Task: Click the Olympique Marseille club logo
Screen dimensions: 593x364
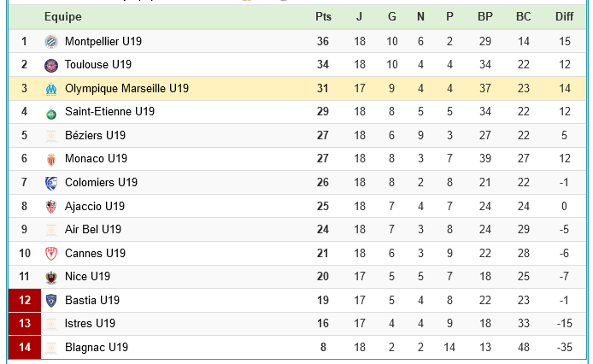Action: click(51, 89)
